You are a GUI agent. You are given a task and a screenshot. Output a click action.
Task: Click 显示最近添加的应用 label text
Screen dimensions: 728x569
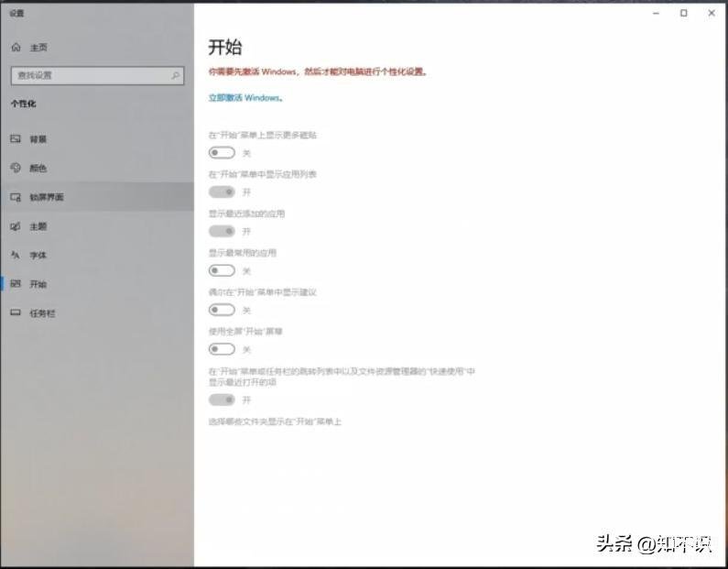[246, 213]
